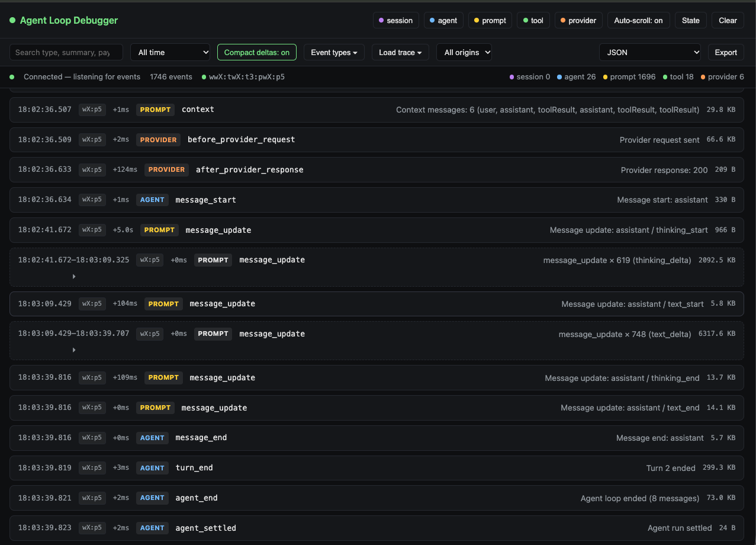Screen dimensions: 756x545
Task: Open the thinking_end message_update row
Action: tap(377, 377)
